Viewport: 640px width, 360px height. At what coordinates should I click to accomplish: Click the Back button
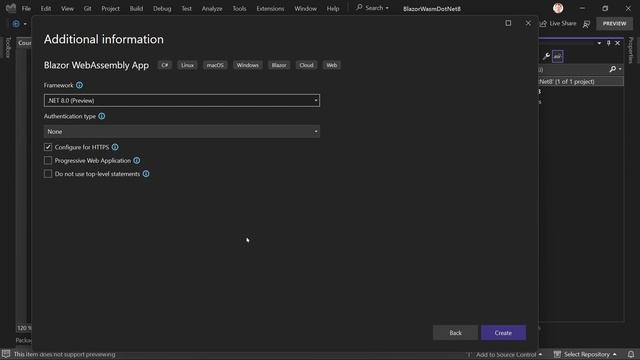click(x=456, y=333)
